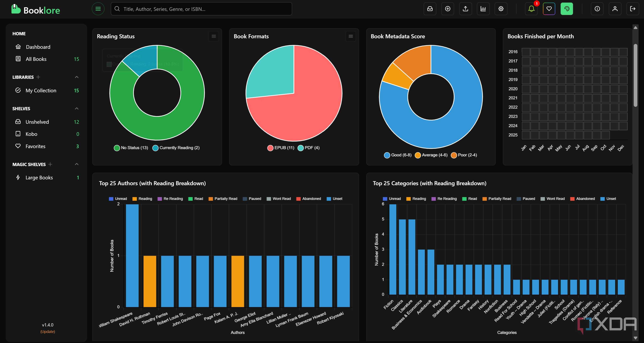
Task: Toggle Reading legend in Authors chart
Action: (142, 199)
